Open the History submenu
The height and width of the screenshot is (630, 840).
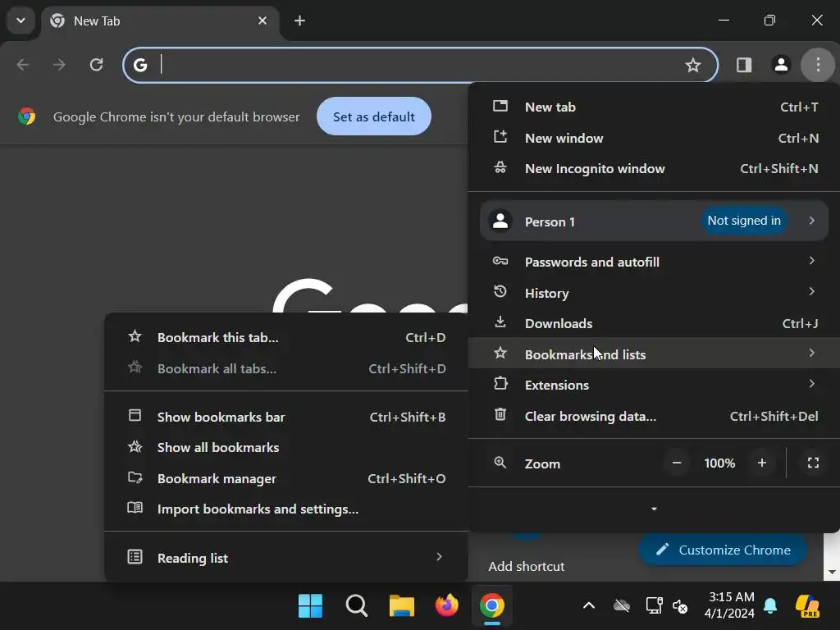click(x=655, y=293)
